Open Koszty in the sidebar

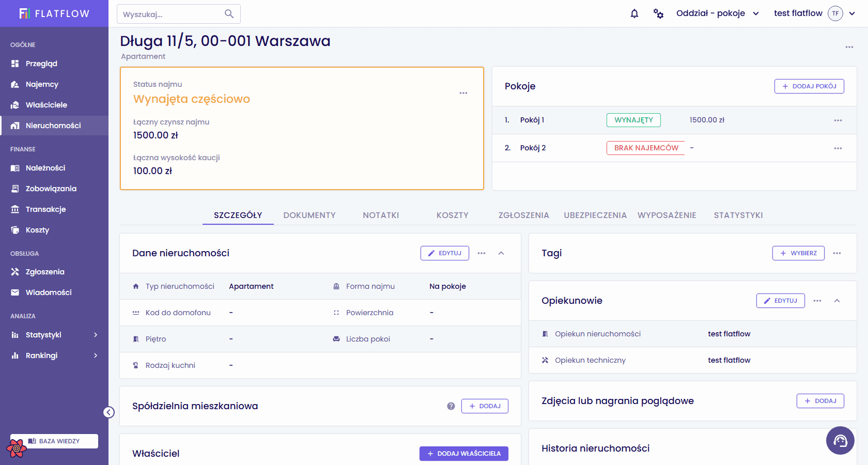coord(54,230)
